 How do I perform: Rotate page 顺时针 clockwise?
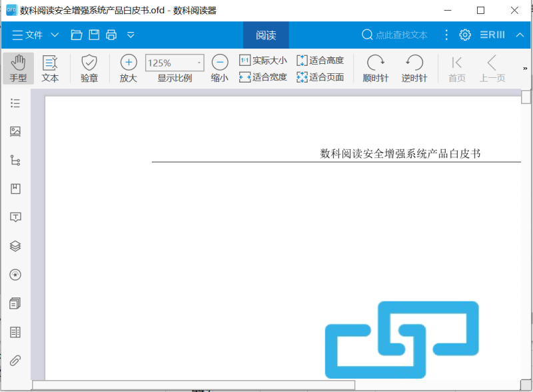376,69
